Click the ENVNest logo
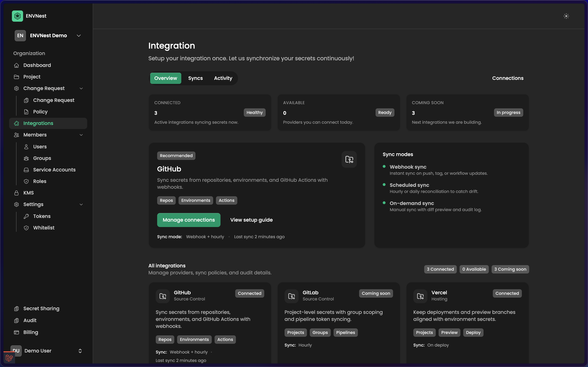Viewport: 588px width, 367px height. click(x=17, y=16)
